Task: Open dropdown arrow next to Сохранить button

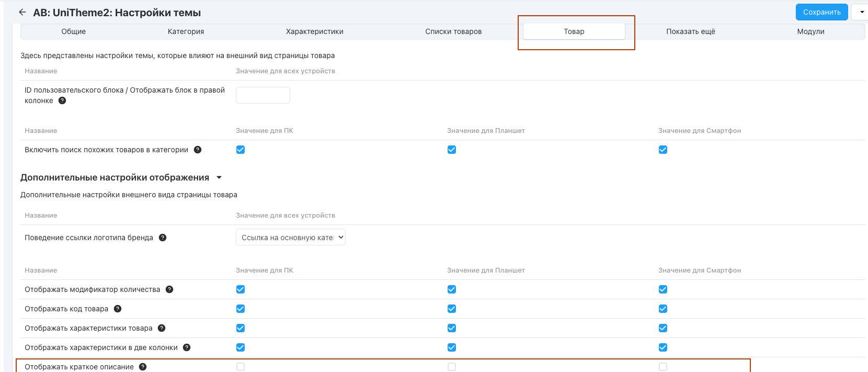Action: (861, 12)
